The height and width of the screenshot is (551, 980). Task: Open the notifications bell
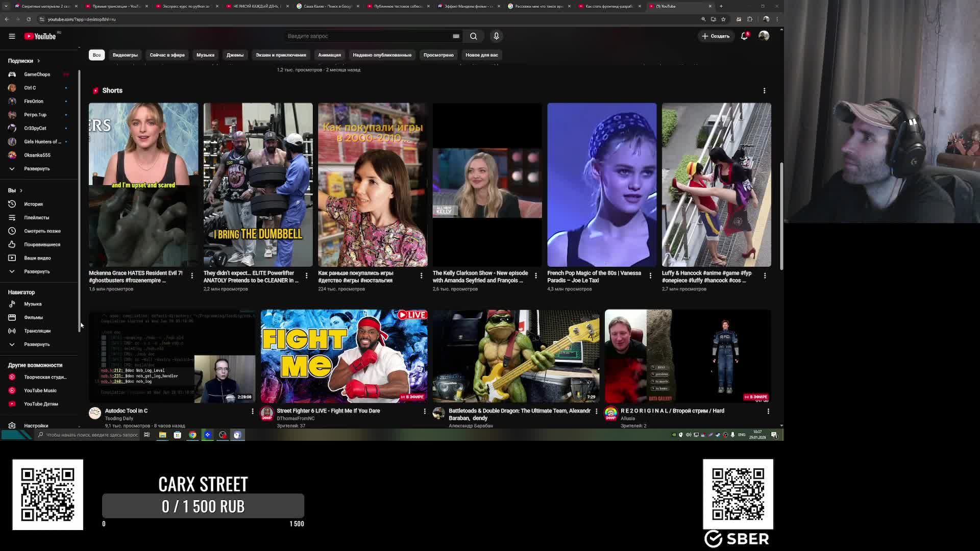[x=744, y=36]
